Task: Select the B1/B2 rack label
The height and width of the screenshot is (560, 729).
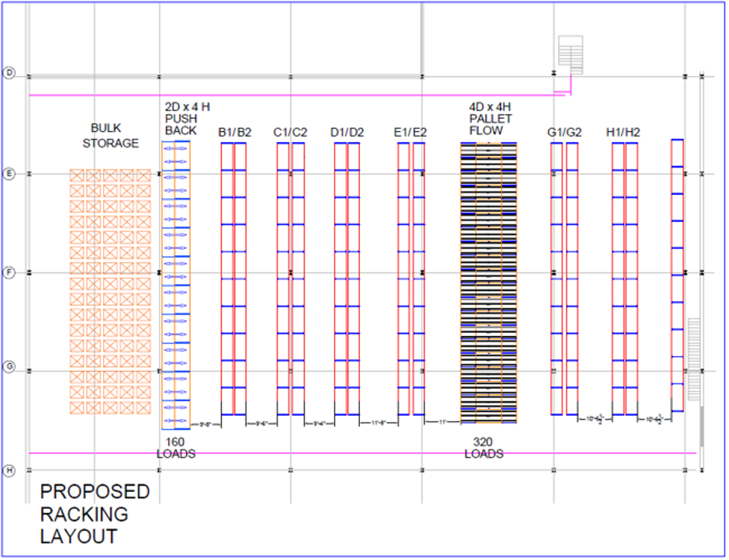Action: (235, 133)
